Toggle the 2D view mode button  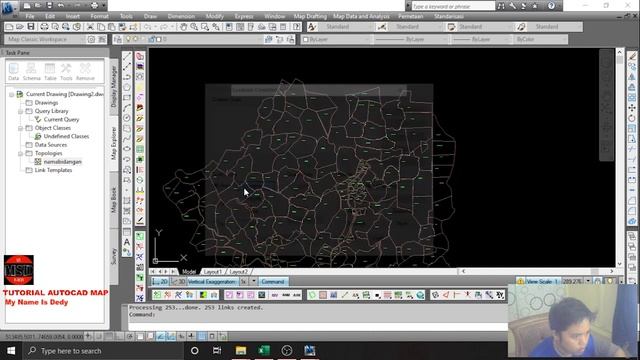pyautogui.click(x=160, y=282)
